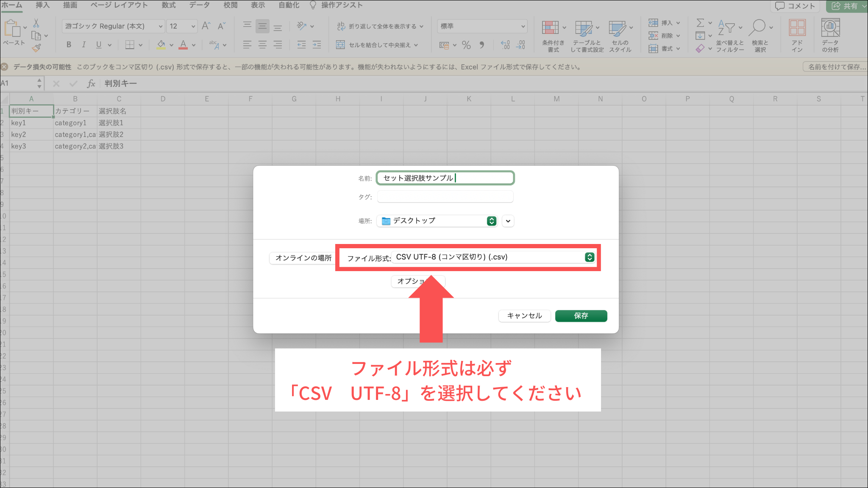Click the percent style icon

(466, 45)
